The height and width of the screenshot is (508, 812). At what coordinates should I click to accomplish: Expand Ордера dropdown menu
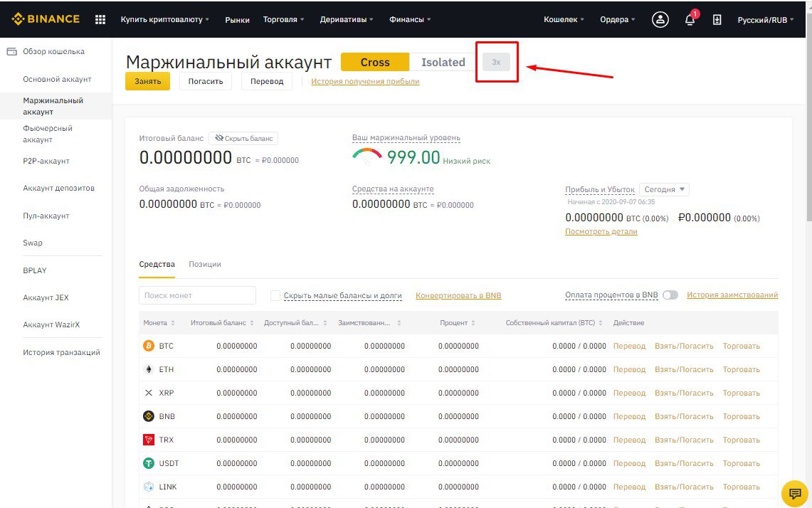[617, 20]
